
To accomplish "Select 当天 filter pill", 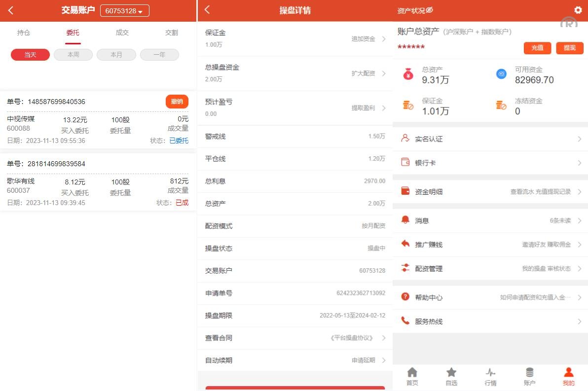I will (30, 55).
